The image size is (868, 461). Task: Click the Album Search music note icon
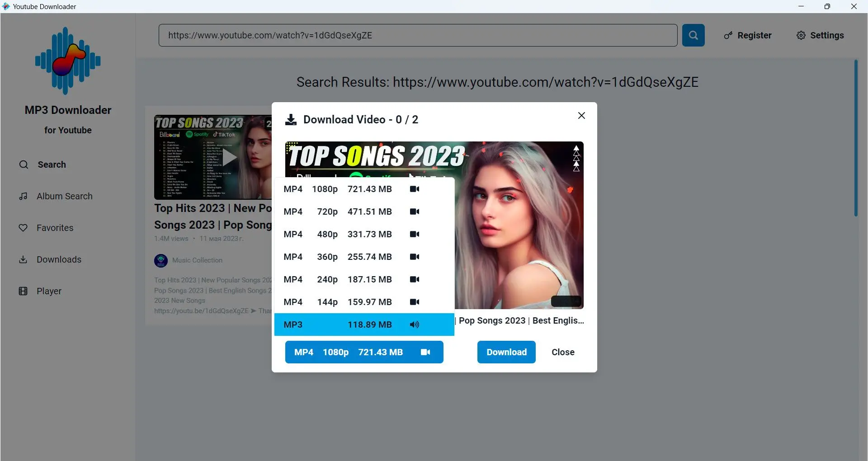click(23, 196)
